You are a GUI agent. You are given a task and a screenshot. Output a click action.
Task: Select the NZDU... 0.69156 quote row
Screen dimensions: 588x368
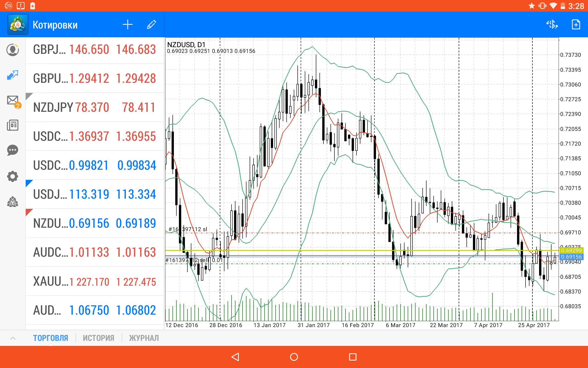(95, 223)
